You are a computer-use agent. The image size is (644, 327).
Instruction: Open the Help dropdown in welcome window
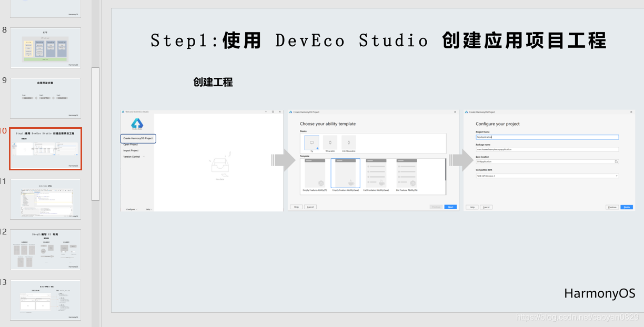point(148,209)
